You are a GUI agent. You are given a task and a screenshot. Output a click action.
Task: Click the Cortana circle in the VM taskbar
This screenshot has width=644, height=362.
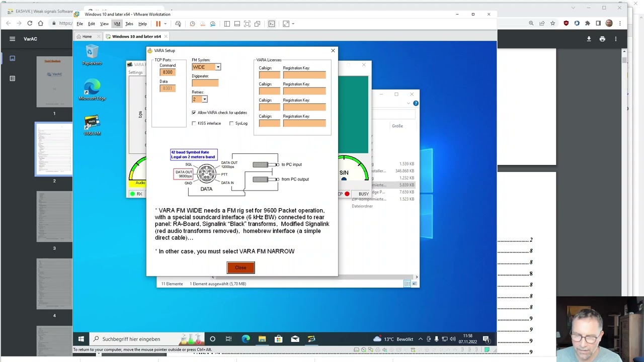[x=212, y=339]
